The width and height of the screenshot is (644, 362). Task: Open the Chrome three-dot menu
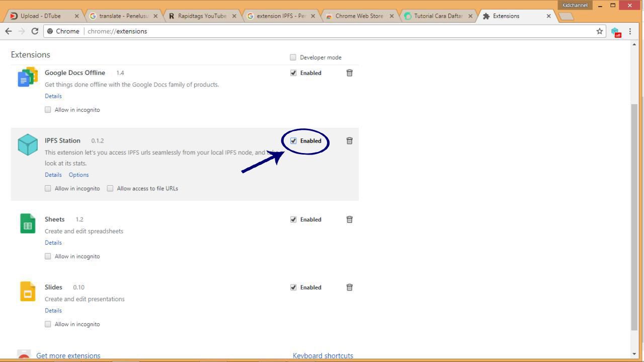tap(630, 31)
